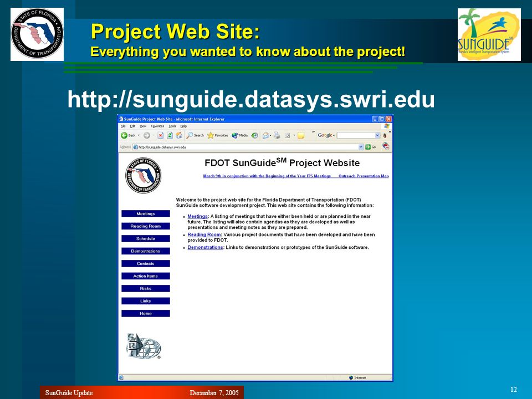Click the http://sunguide.datasys.swri.edu slide text
532x399 pixels.
point(251,99)
